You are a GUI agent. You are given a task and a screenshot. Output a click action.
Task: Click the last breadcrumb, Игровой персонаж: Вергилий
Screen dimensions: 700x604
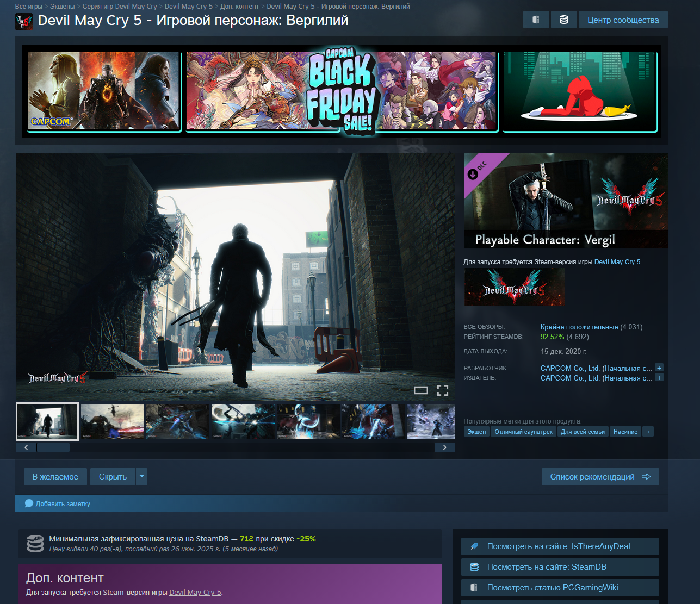point(338,7)
